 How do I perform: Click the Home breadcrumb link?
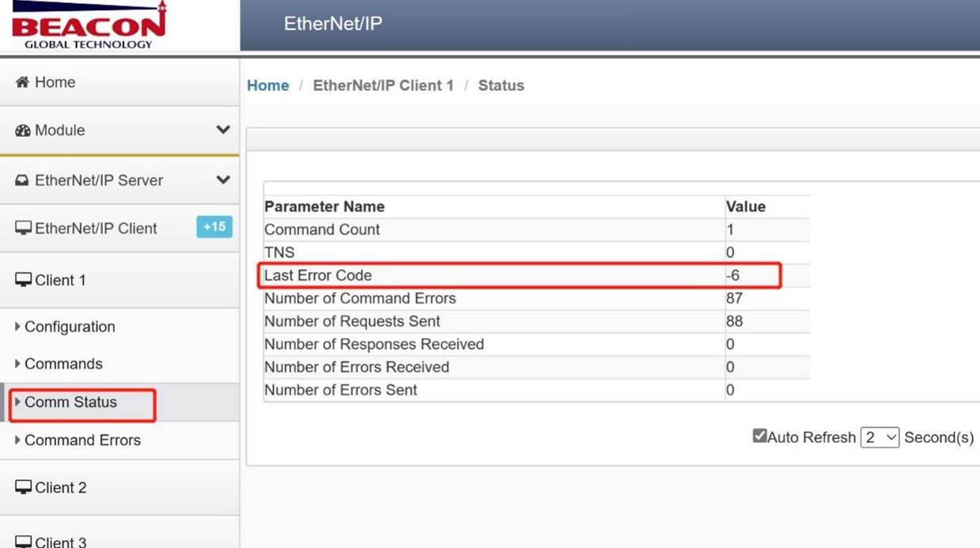pyautogui.click(x=268, y=85)
